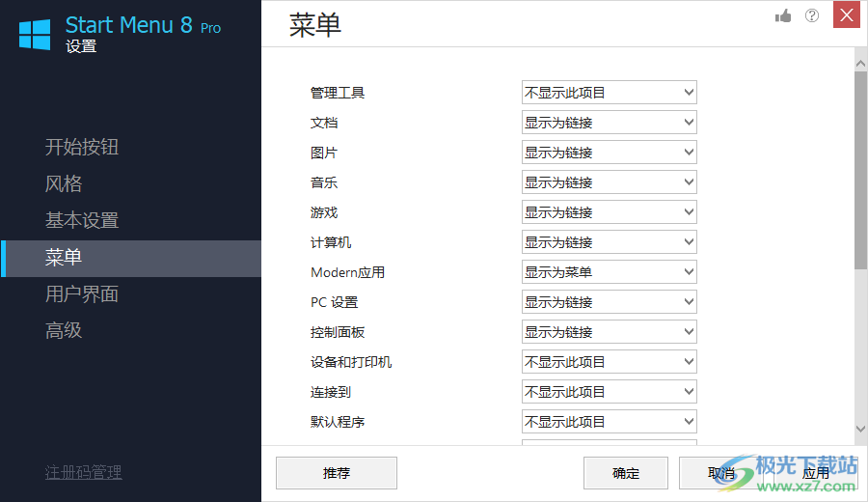
Task: Click the 应用 button
Action: click(816, 473)
